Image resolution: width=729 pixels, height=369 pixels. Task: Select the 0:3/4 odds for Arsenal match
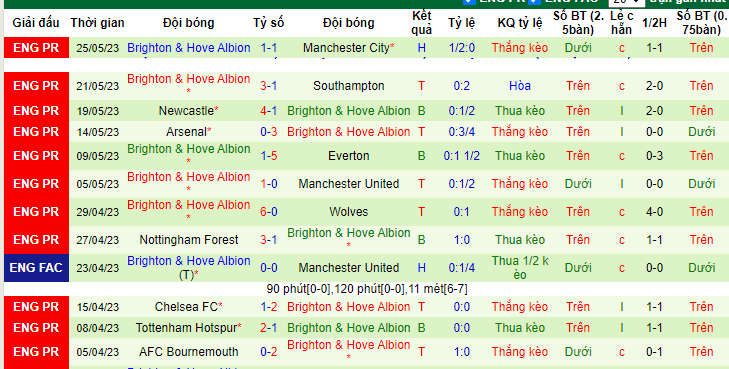click(462, 132)
